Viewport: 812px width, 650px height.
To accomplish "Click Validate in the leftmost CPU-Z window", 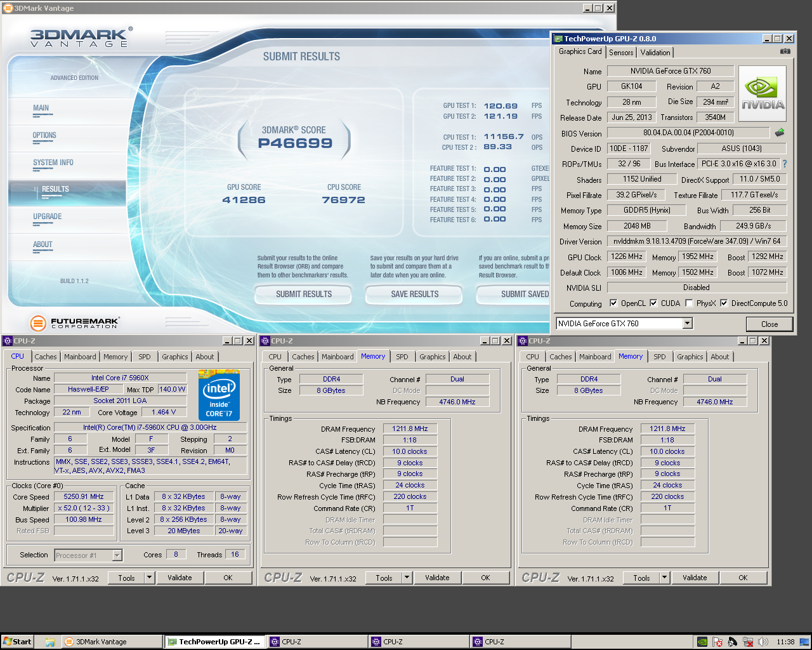I will (180, 578).
